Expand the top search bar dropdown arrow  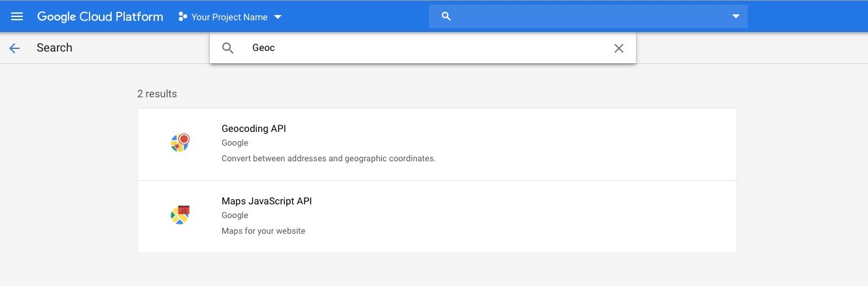[x=736, y=16]
